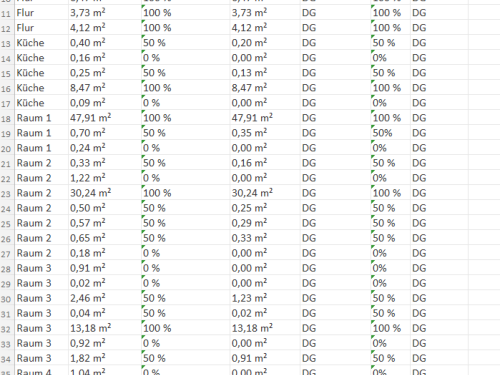Viewport: 500px width, 375px height.
Task: Click the 0,35 m² result cell in row 19
Action: tap(265, 133)
